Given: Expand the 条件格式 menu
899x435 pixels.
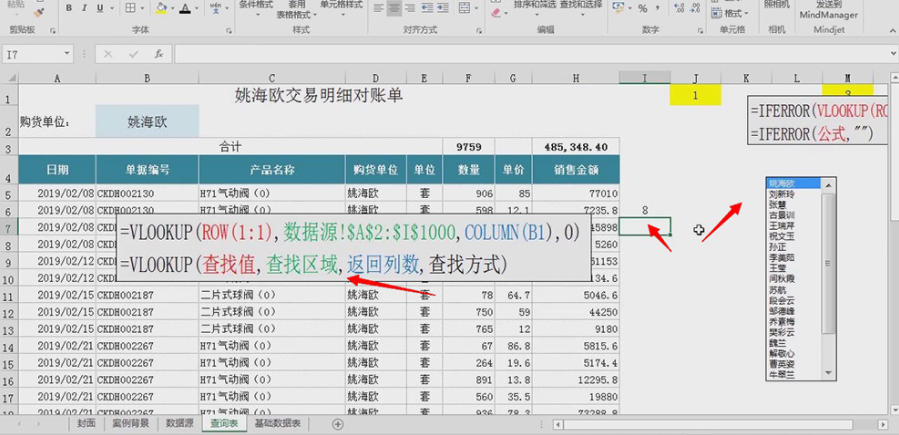Looking at the screenshot, I should [256, 5].
